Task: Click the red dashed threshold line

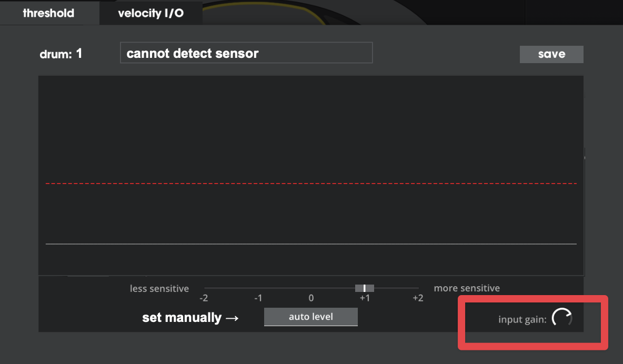Action: pos(311,183)
